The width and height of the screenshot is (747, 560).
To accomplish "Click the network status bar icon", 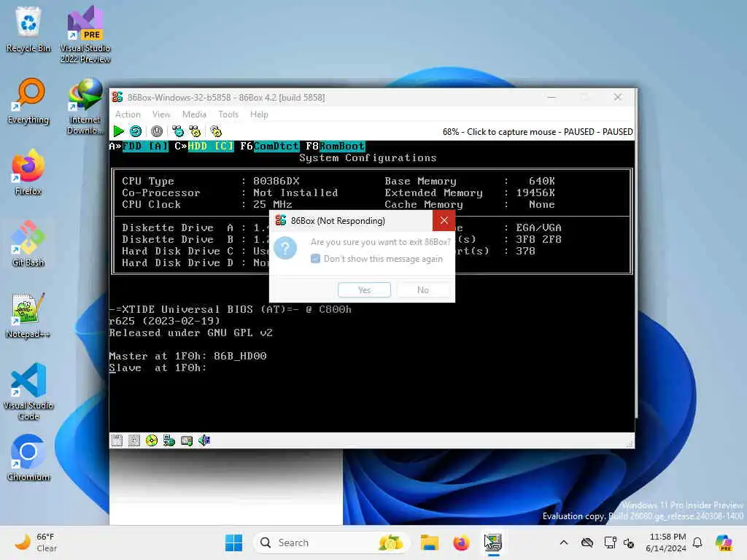I will [x=169, y=440].
